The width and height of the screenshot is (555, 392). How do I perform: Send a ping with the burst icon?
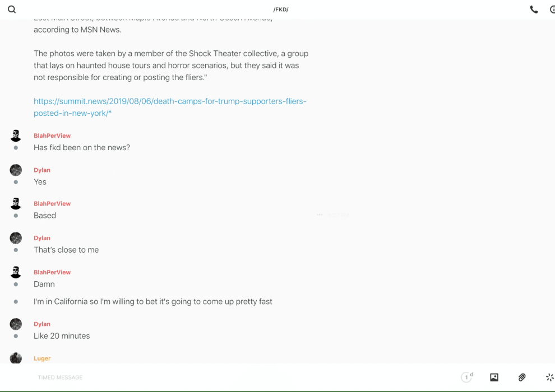coord(549,377)
